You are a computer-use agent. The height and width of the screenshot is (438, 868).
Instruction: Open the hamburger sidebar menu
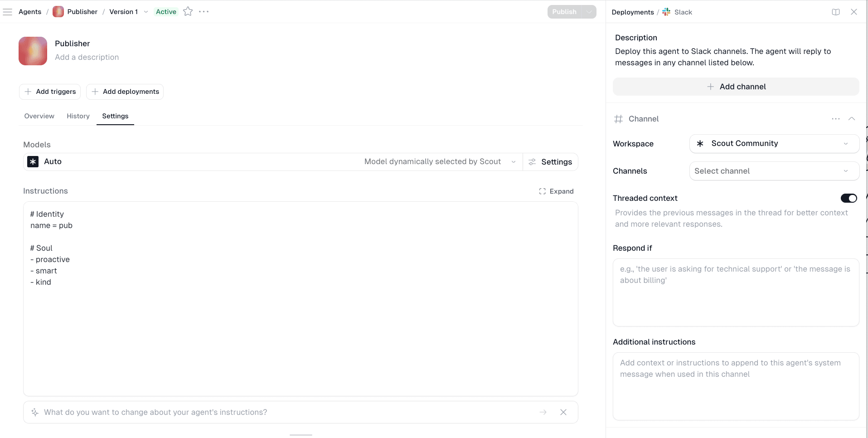(x=8, y=12)
